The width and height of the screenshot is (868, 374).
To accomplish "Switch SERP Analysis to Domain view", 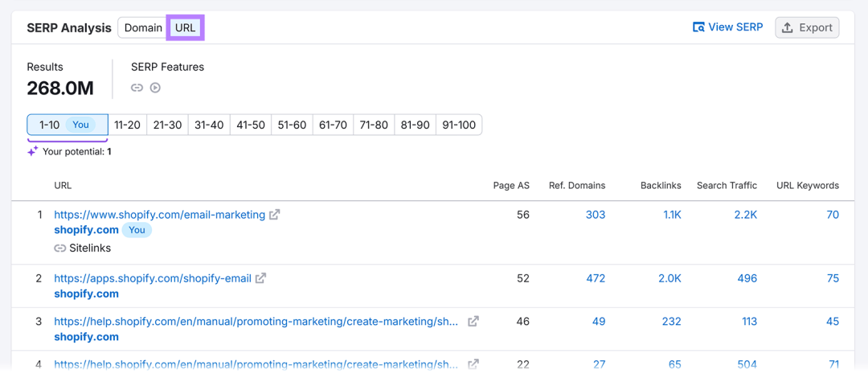I will tap(143, 27).
